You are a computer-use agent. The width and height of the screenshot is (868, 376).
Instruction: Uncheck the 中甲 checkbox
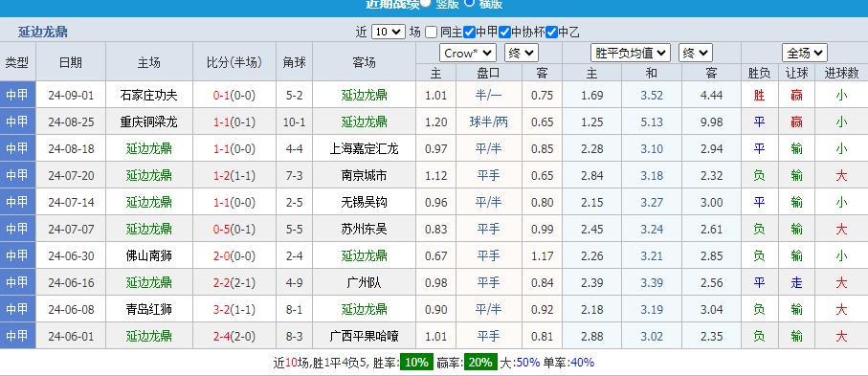point(470,33)
